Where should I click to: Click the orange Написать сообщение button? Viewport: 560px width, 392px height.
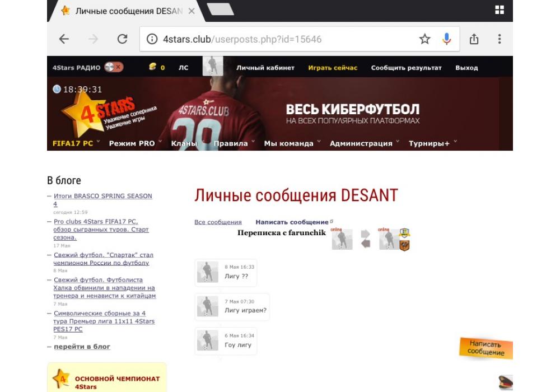(486, 348)
